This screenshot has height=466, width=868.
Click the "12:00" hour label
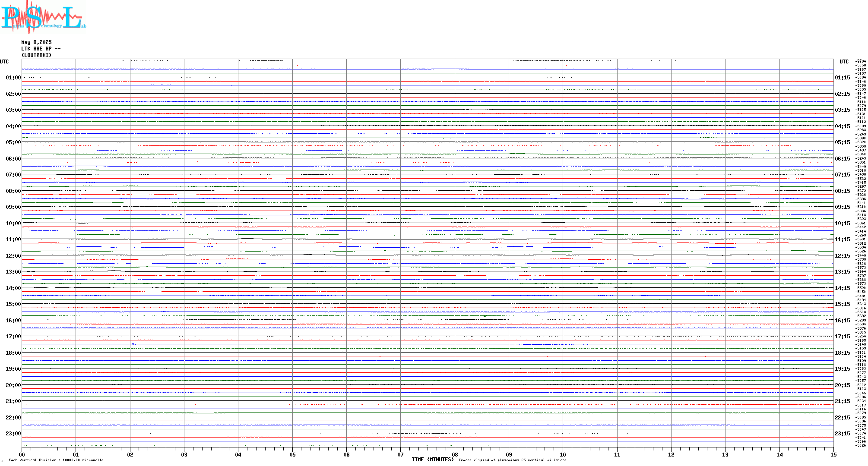click(x=13, y=256)
